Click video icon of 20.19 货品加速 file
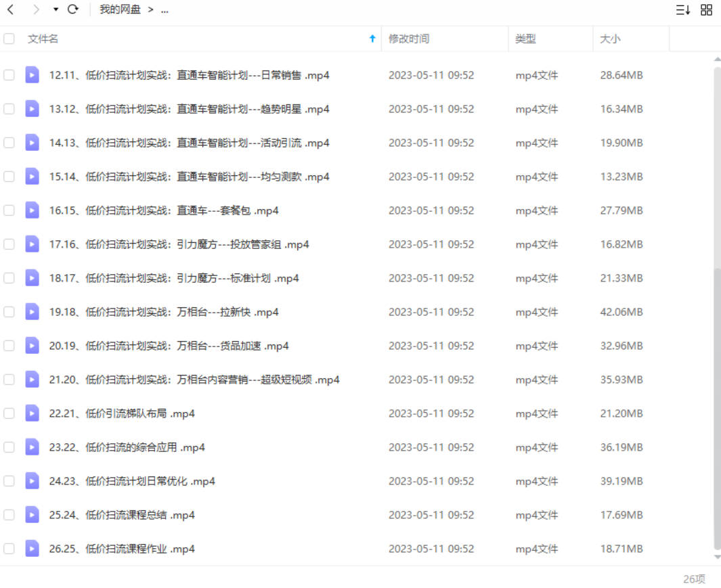This screenshot has height=588, width=721. [32, 346]
